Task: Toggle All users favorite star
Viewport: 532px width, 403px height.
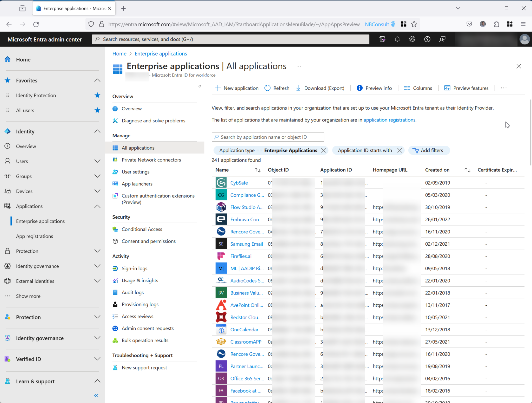Action: tap(97, 110)
